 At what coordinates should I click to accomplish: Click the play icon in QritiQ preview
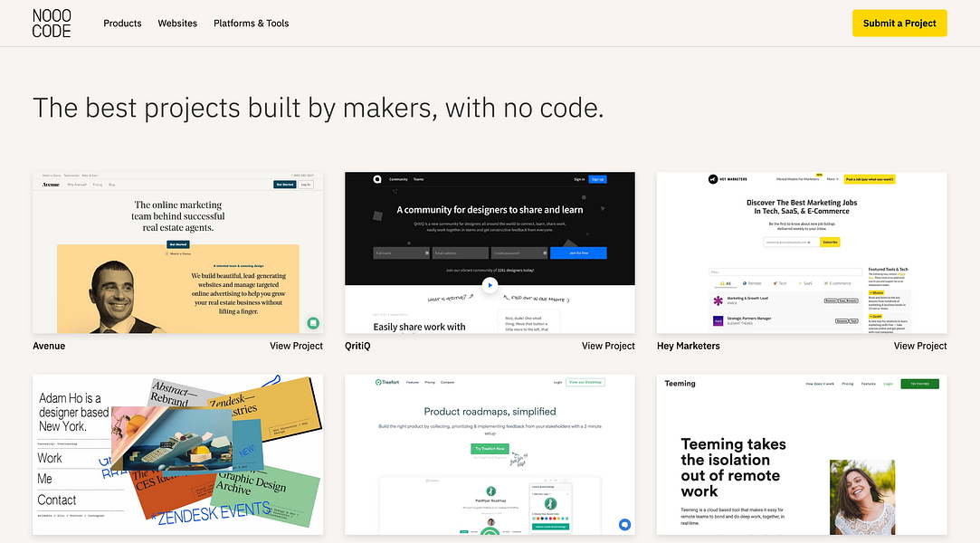pyautogui.click(x=490, y=285)
